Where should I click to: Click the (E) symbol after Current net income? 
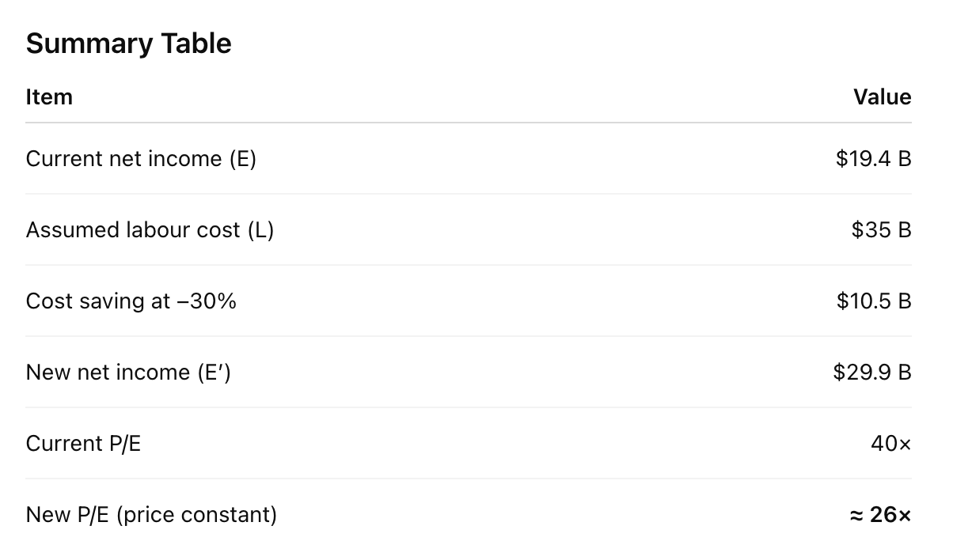tap(242, 159)
